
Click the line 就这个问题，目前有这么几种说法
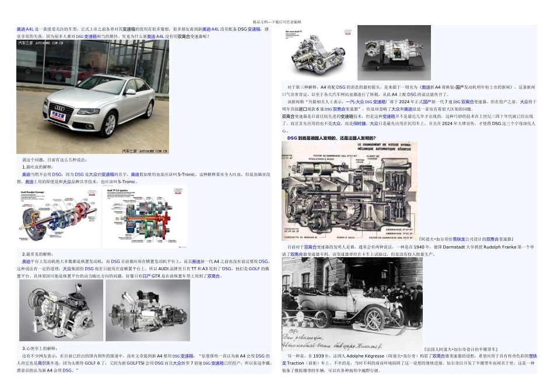click(x=54, y=160)
